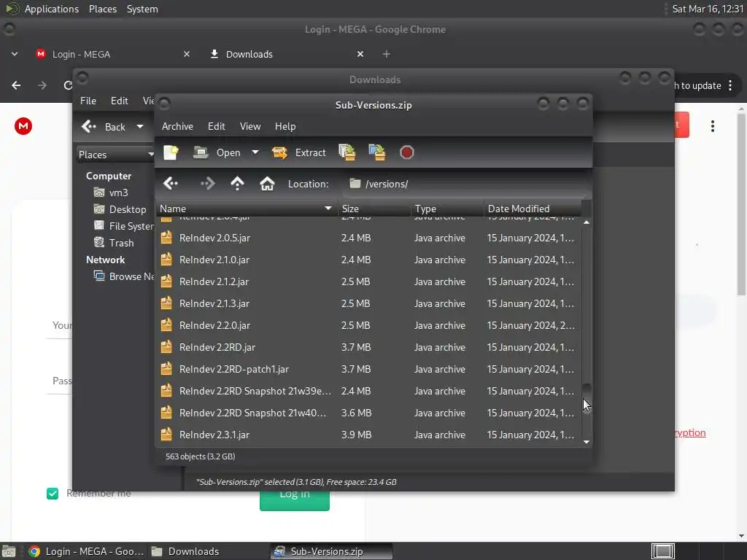Image resolution: width=747 pixels, height=560 pixels.
Task: Click Chrome back navigation arrow
Action: point(16,85)
